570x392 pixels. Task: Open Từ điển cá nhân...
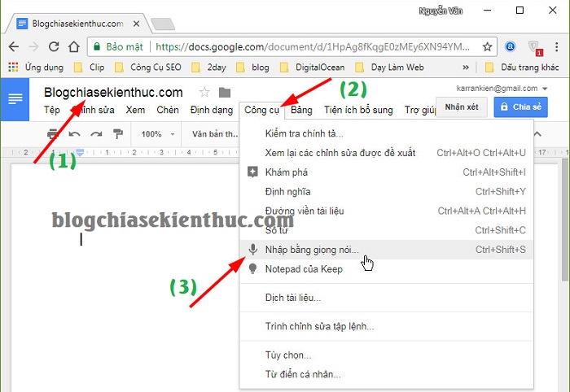(x=387, y=374)
